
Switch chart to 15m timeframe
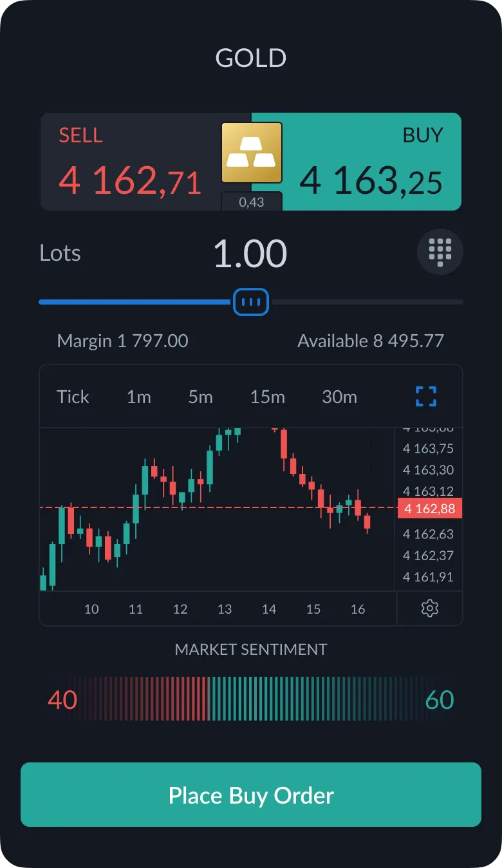(268, 397)
